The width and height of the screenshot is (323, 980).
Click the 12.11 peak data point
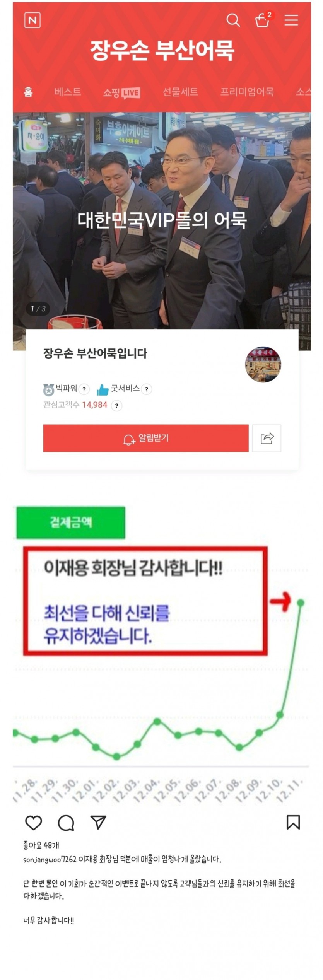[x=301, y=603]
